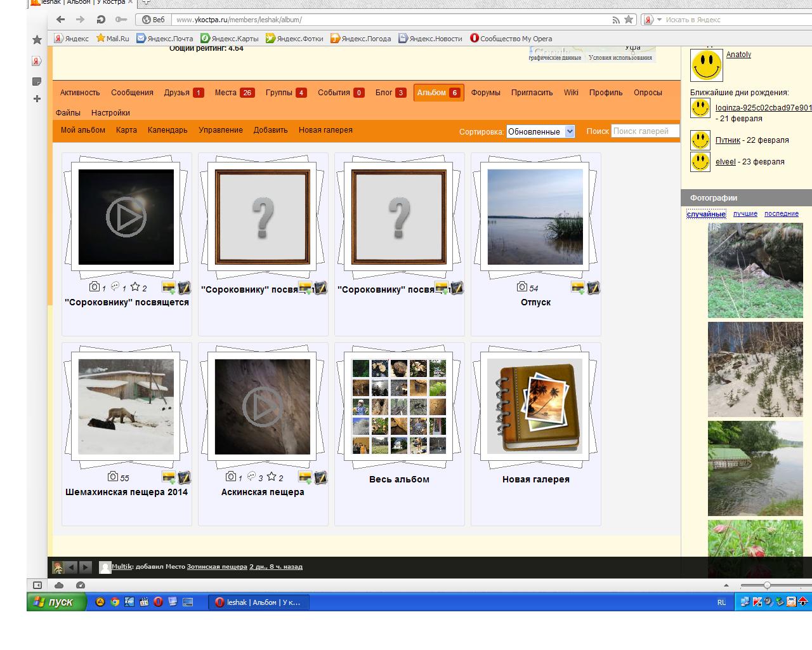Open the Яндекс.Почта bookmark

coord(165,39)
